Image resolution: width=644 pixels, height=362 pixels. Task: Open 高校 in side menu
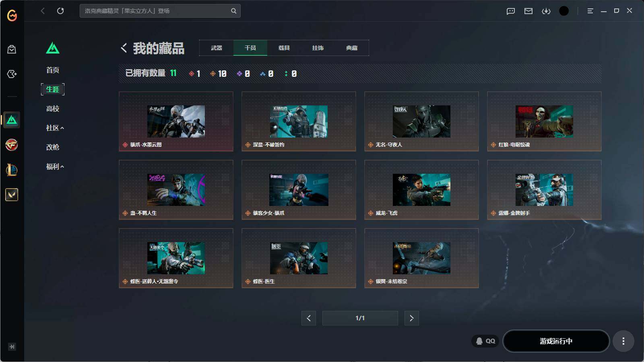(53, 109)
